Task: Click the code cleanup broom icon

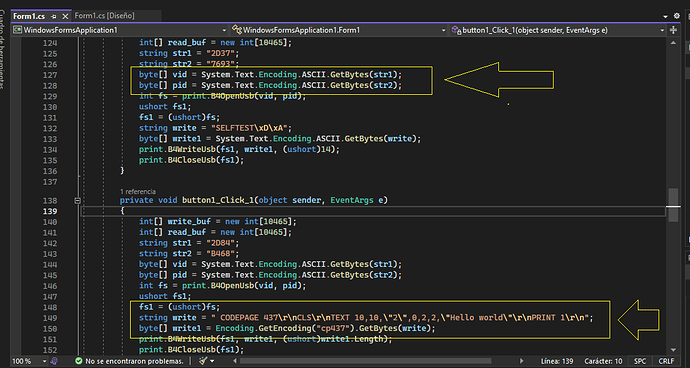Action: (203, 361)
